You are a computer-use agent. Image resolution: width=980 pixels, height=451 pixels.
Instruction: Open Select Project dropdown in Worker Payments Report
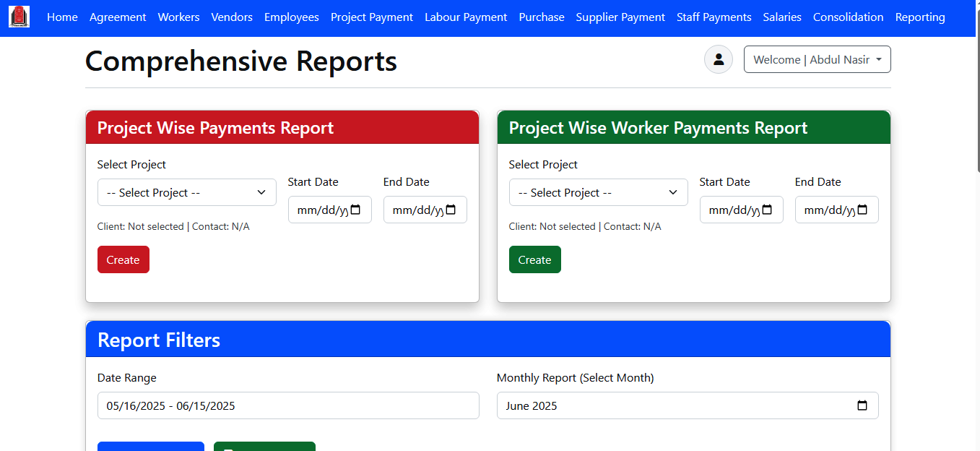tap(598, 192)
